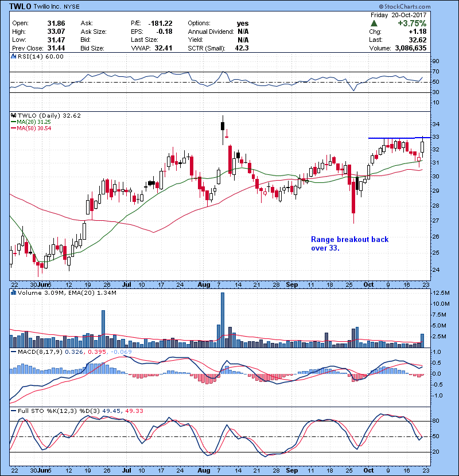Click the stochastic %D value 49.33
The height and width of the screenshot is (476, 459).
click(x=134, y=411)
